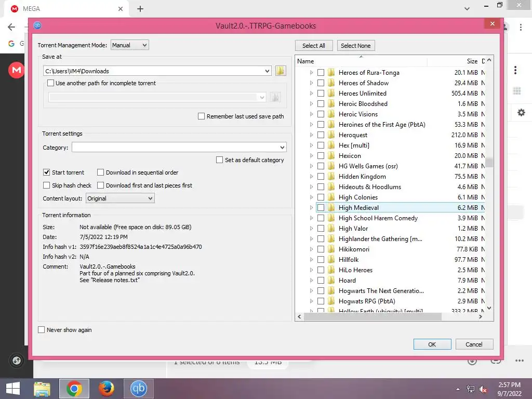Open Firefox from the taskbar

point(107,389)
